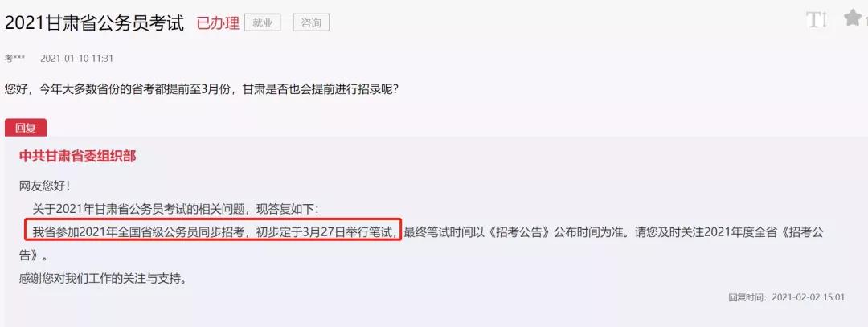Click the font size adjustment icon

816,20
